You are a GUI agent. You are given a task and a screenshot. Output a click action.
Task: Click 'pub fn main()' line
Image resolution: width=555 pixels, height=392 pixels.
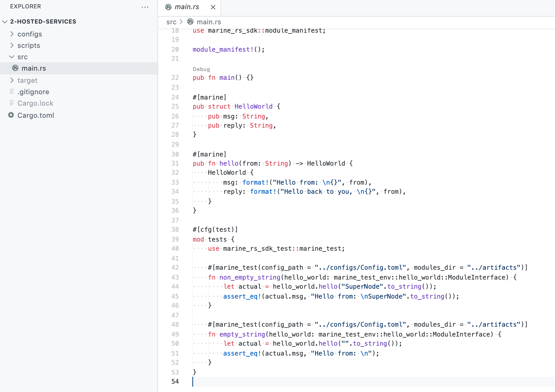[x=223, y=77]
